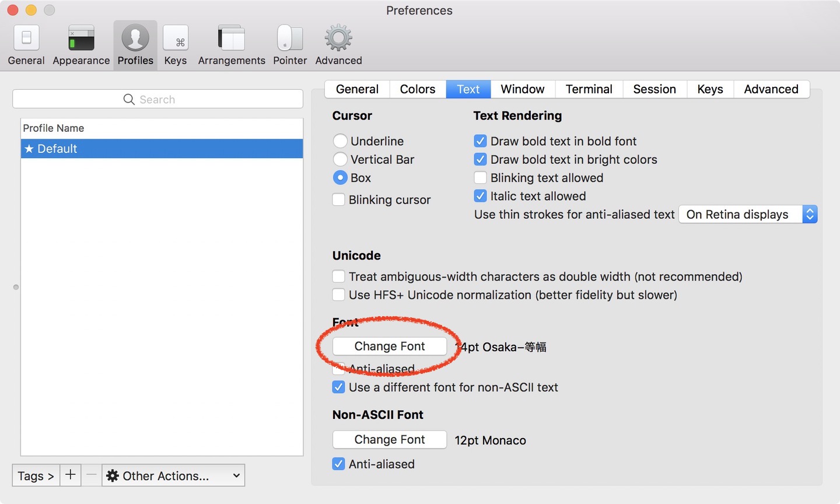Click the 14pt Osaka font label

click(501, 347)
